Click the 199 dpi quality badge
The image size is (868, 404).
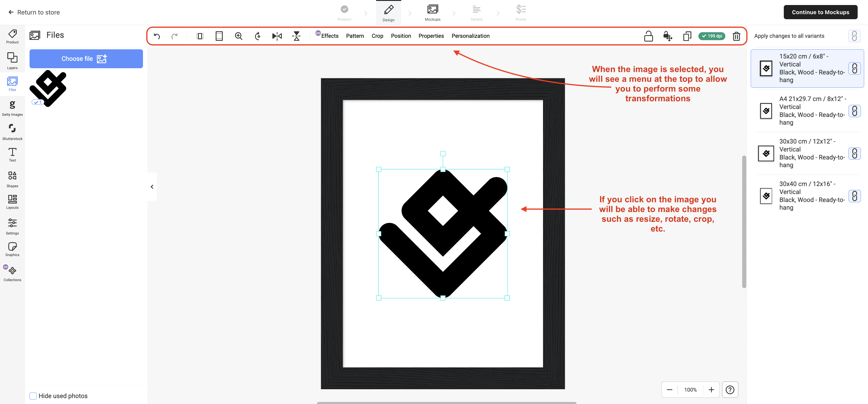click(712, 36)
